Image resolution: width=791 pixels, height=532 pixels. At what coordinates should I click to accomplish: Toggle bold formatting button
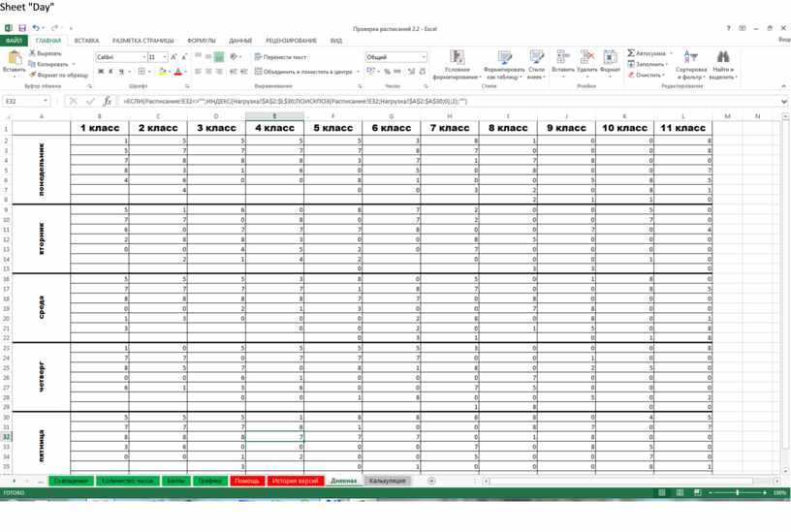coord(100,72)
